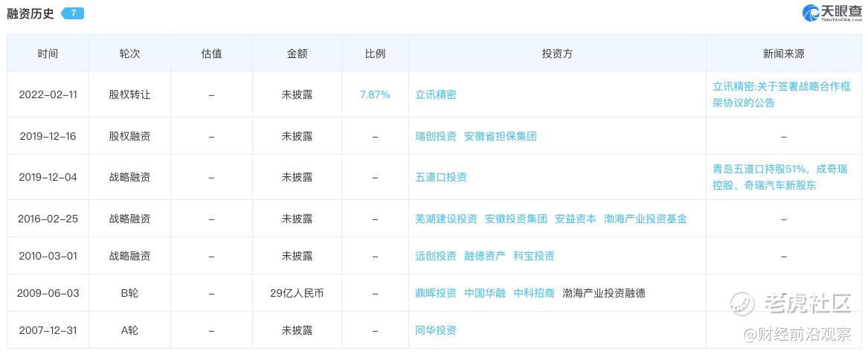The image size is (868, 354).
Task: Open the 鼎晖投资 investor link
Action: tap(436, 293)
